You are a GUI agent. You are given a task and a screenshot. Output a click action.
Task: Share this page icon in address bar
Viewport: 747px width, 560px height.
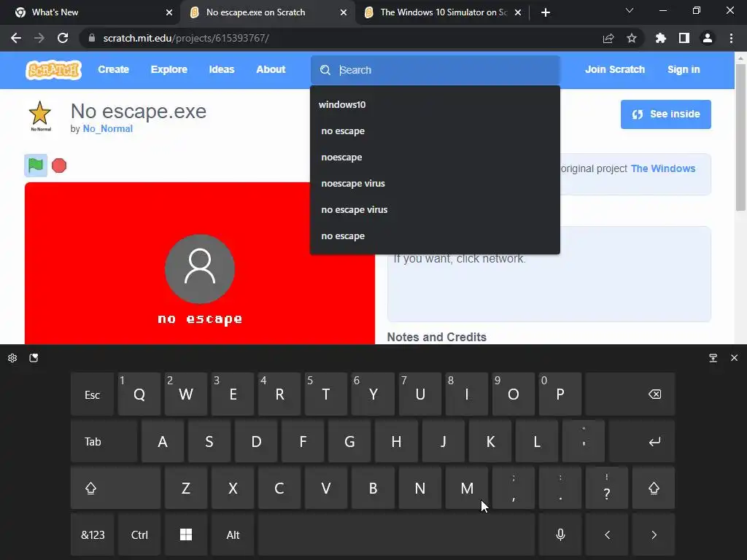(608, 38)
